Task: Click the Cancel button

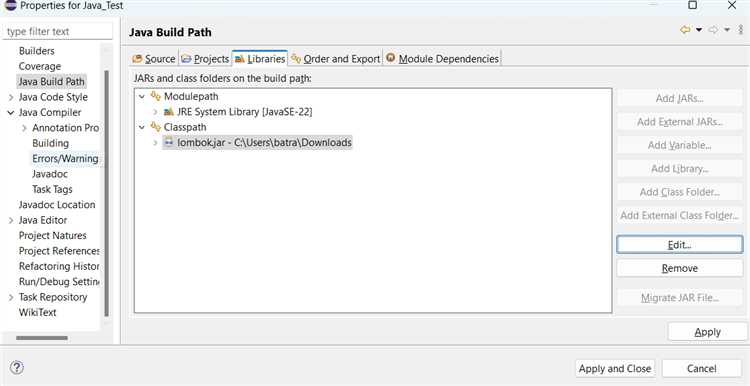Action: 701,368
